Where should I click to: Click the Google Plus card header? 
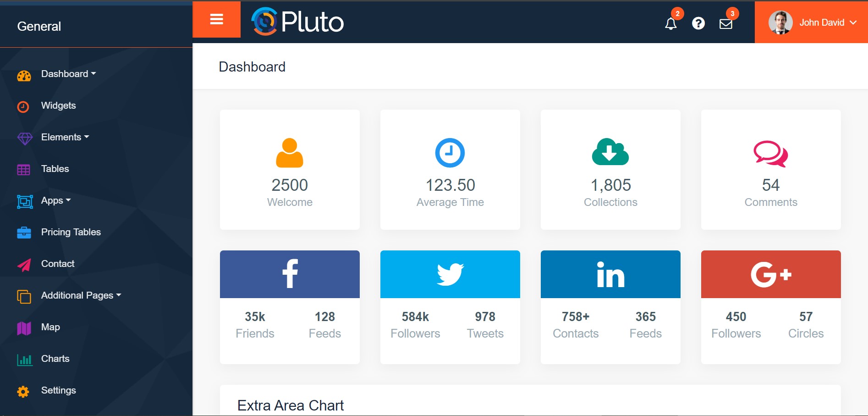[x=771, y=274]
